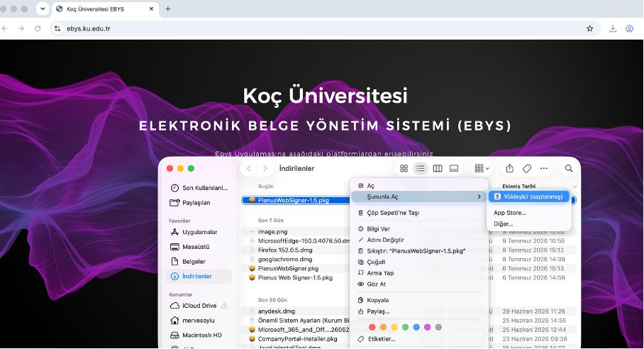The width and height of the screenshot is (644, 349).
Task: Choose Çöp Sepeti'ne Taşı
Action: tap(419, 213)
